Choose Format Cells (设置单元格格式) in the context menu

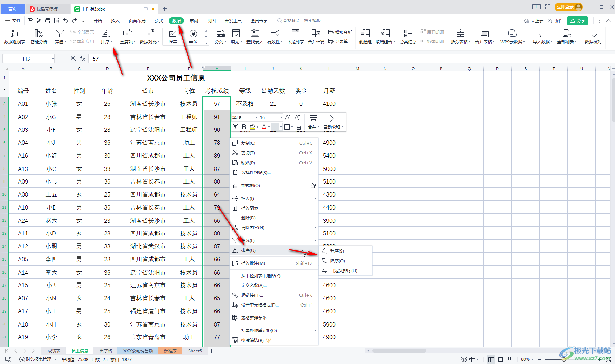pyautogui.click(x=274, y=305)
